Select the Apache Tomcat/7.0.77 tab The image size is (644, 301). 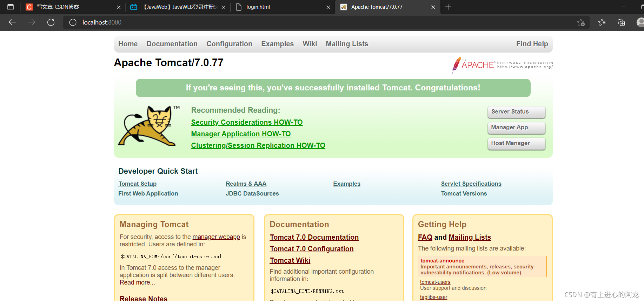click(x=387, y=7)
